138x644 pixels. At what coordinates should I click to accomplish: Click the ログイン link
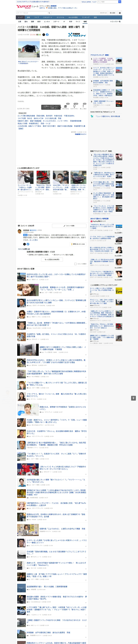click(42, 8)
